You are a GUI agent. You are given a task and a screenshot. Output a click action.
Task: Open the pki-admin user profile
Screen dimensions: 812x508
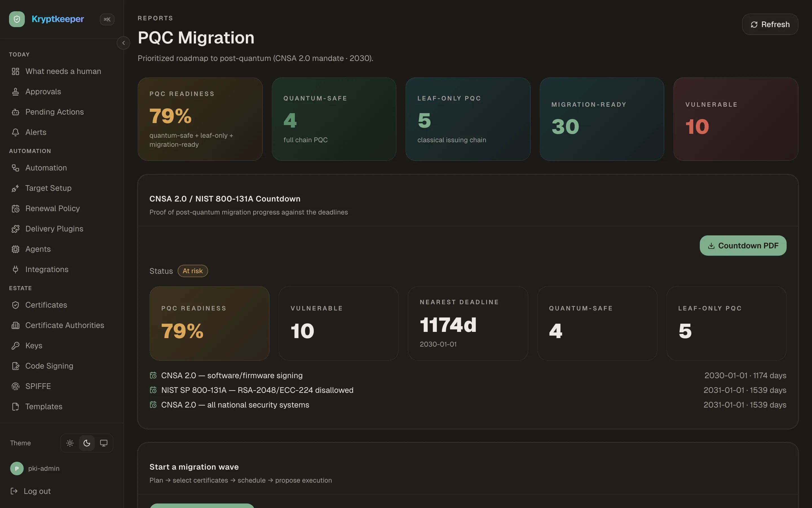[x=35, y=468]
